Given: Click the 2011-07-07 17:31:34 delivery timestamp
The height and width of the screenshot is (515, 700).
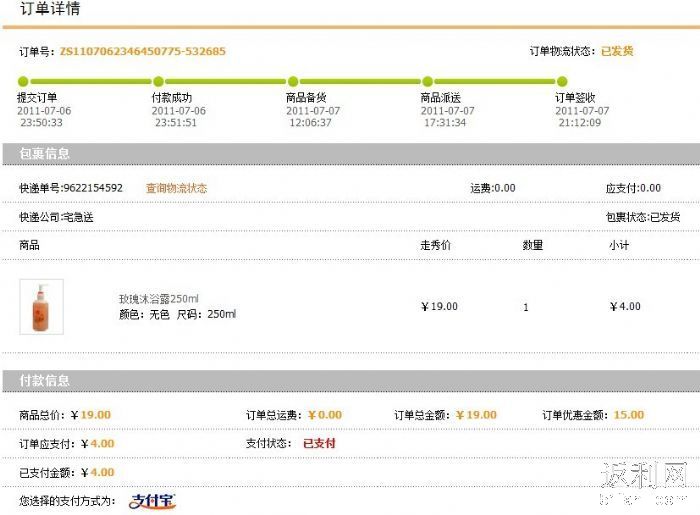Looking at the screenshot, I should tap(447, 116).
